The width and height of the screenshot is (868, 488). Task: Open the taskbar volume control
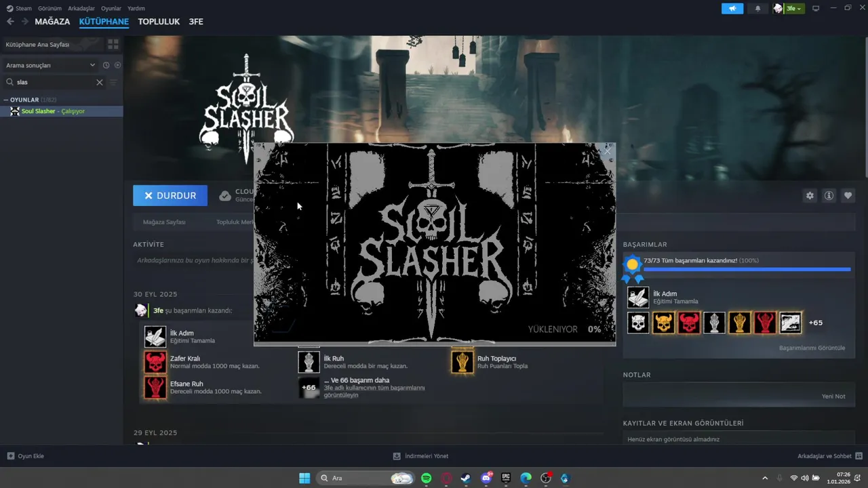(x=804, y=478)
